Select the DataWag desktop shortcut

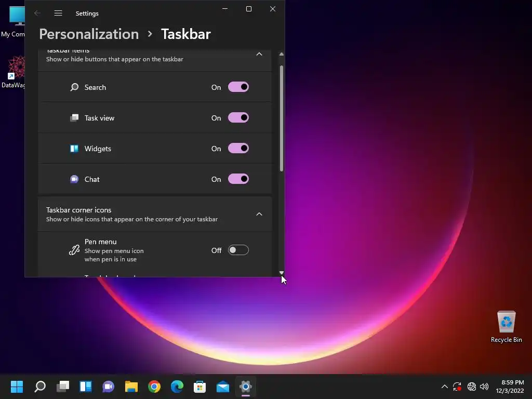click(x=12, y=72)
